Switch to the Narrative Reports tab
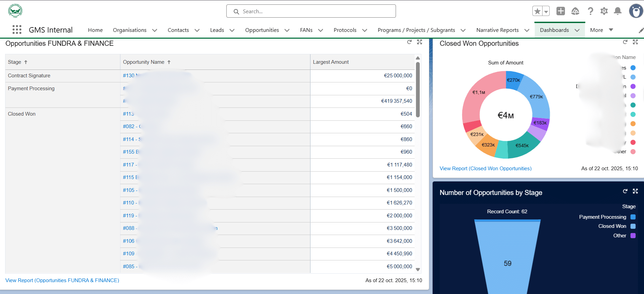 [x=497, y=30]
